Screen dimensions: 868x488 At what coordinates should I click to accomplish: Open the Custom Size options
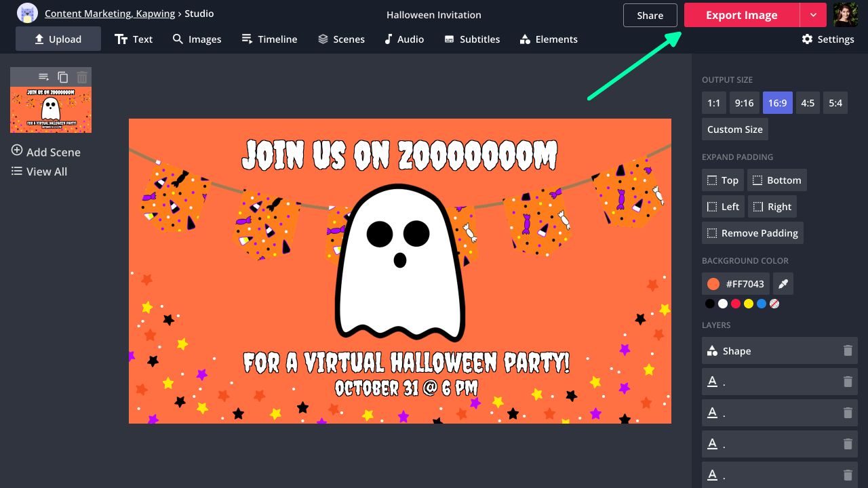734,129
